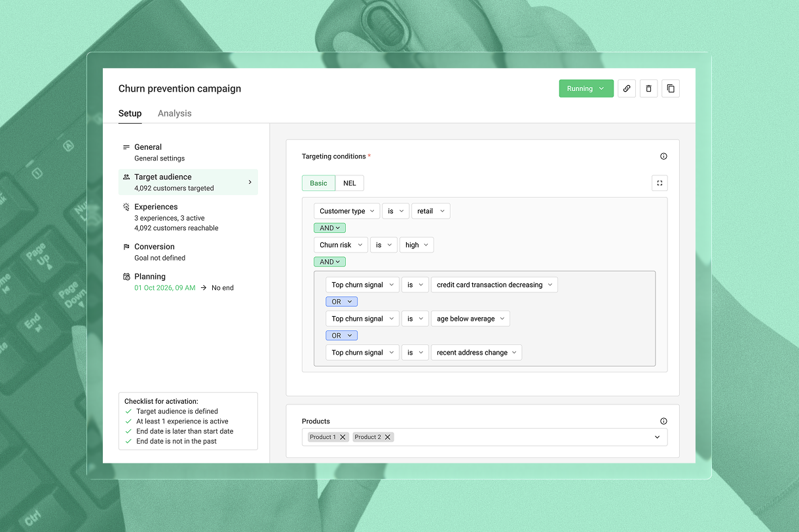
Task: Open Top churn signal dropdown for credit card row
Action: click(362, 285)
